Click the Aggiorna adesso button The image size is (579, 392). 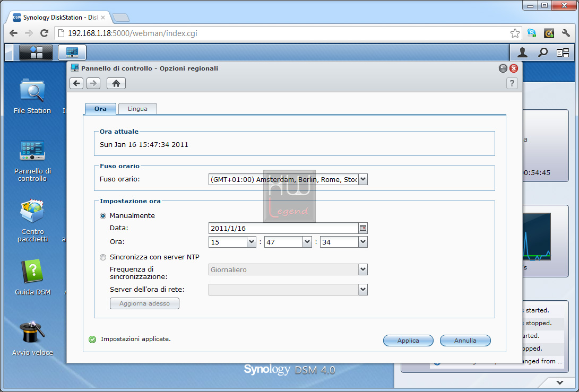(x=144, y=303)
